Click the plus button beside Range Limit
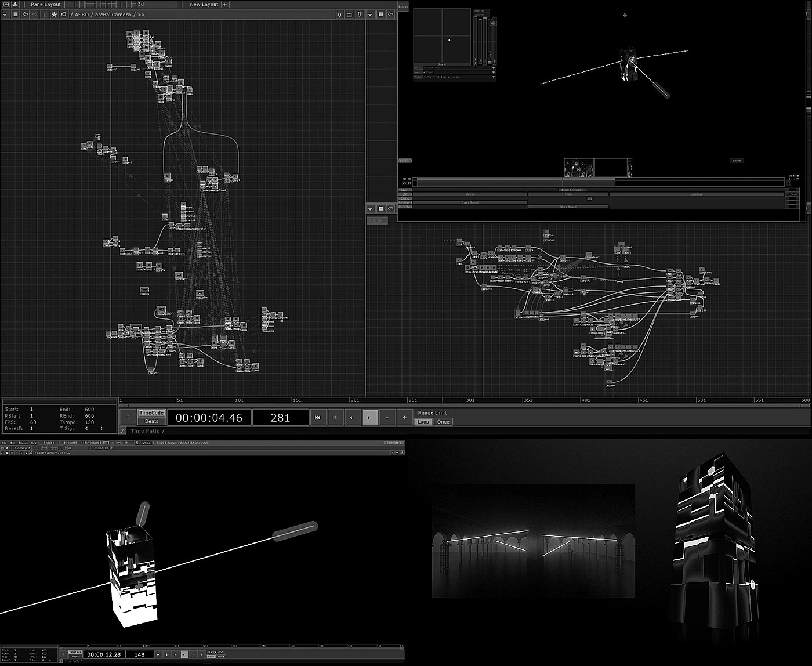Screen dimensions: 812x666 coord(405,417)
